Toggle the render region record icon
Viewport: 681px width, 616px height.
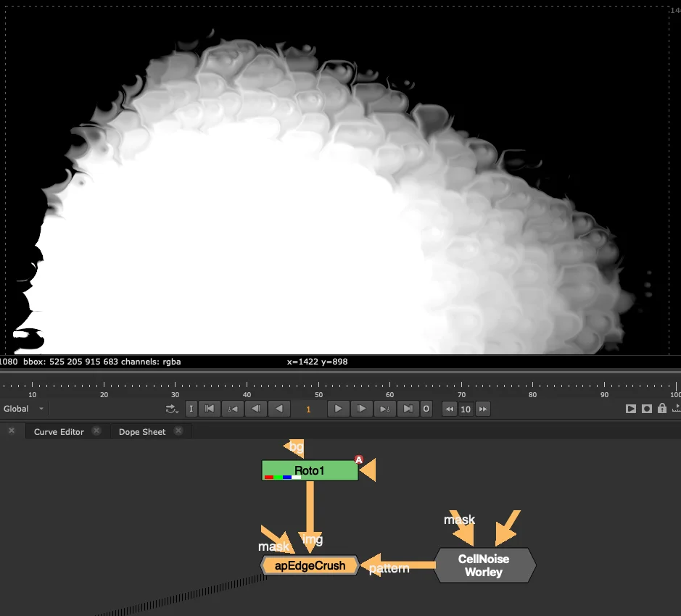pos(646,409)
